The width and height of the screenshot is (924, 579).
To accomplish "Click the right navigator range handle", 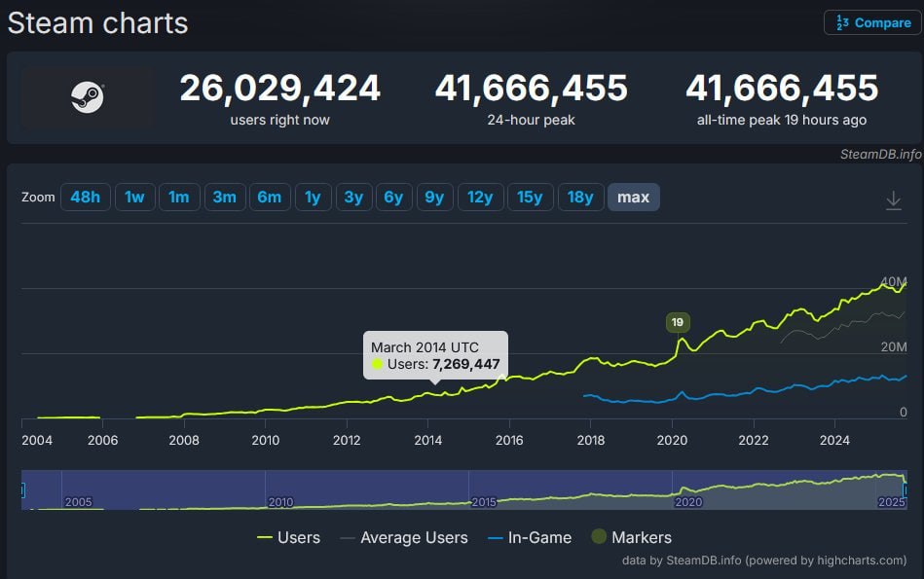I will [x=905, y=490].
